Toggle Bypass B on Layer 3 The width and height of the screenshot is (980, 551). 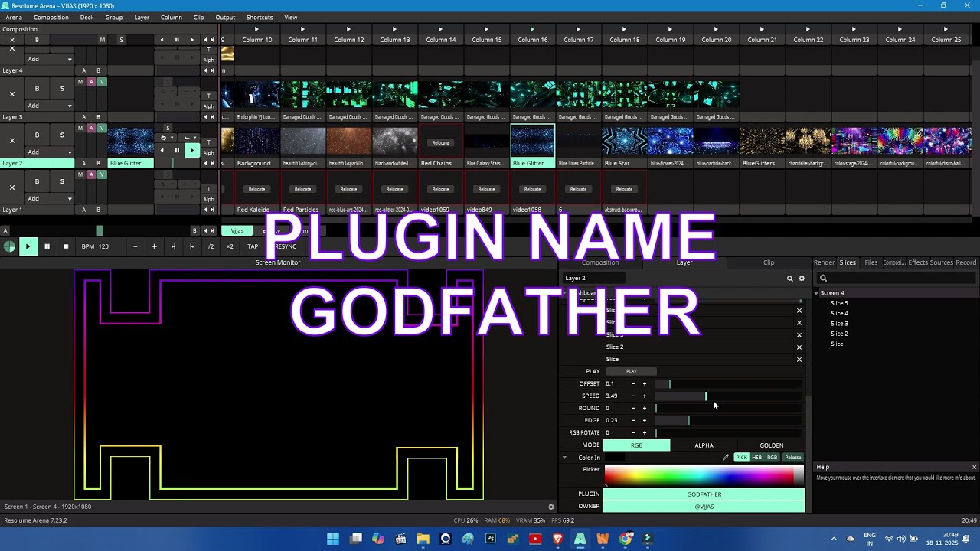(x=37, y=89)
